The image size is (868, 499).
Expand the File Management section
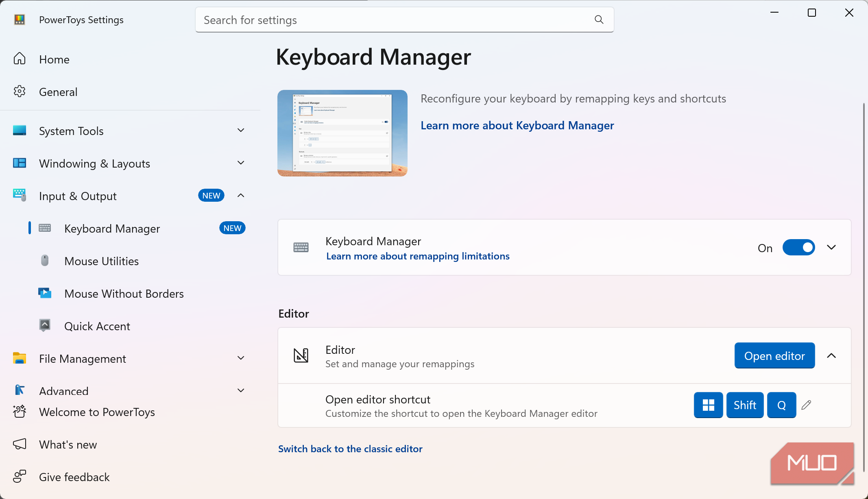241,358
